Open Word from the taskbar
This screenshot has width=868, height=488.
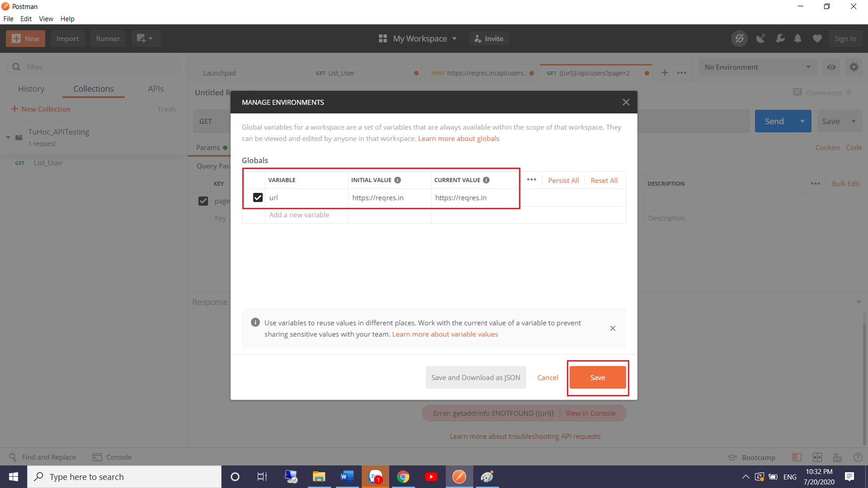point(347,476)
